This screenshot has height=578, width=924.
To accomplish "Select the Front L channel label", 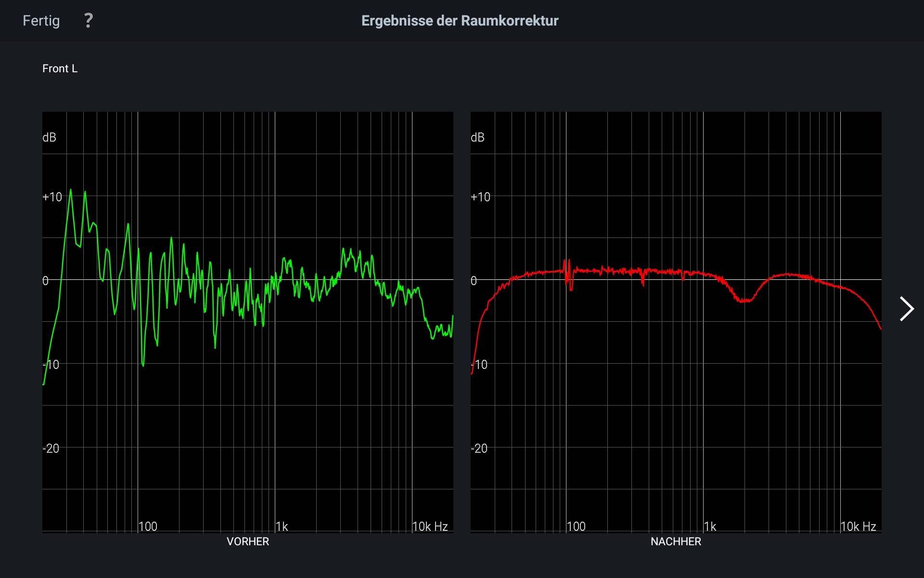I will tap(60, 68).
